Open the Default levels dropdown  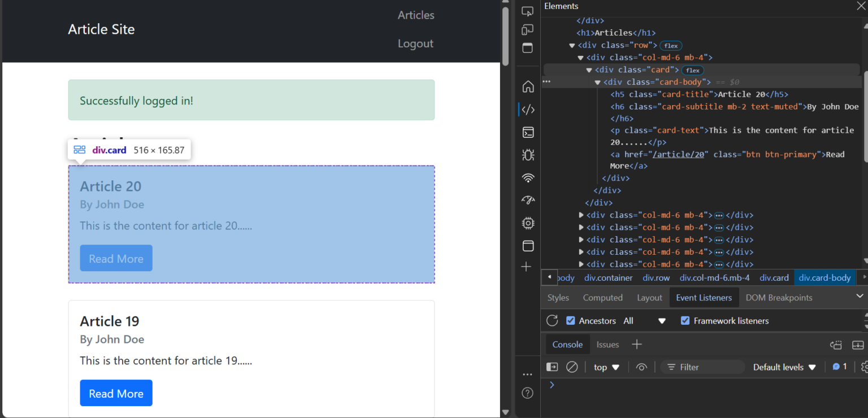tap(784, 367)
